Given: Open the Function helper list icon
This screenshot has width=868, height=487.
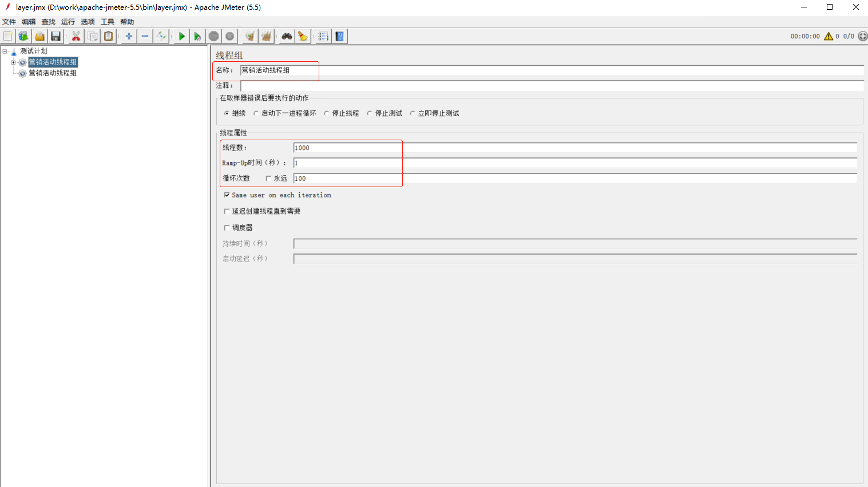Looking at the screenshot, I should [323, 36].
